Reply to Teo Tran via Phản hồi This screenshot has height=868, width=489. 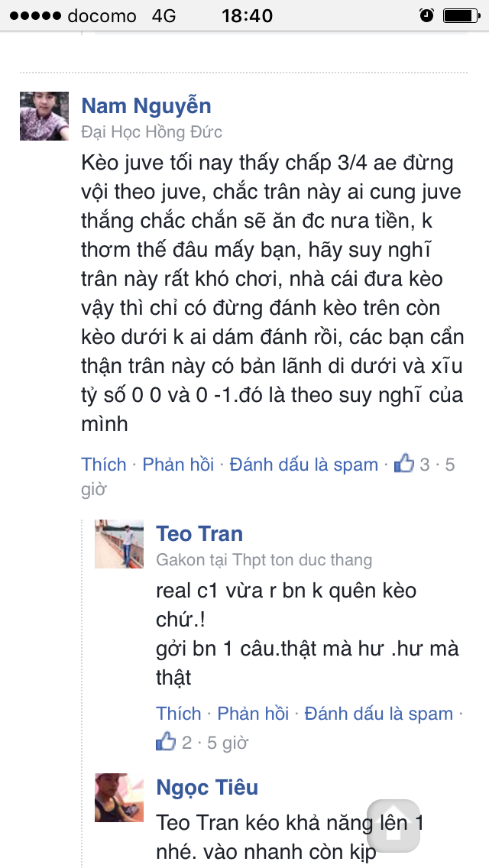click(x=253, y=713)
